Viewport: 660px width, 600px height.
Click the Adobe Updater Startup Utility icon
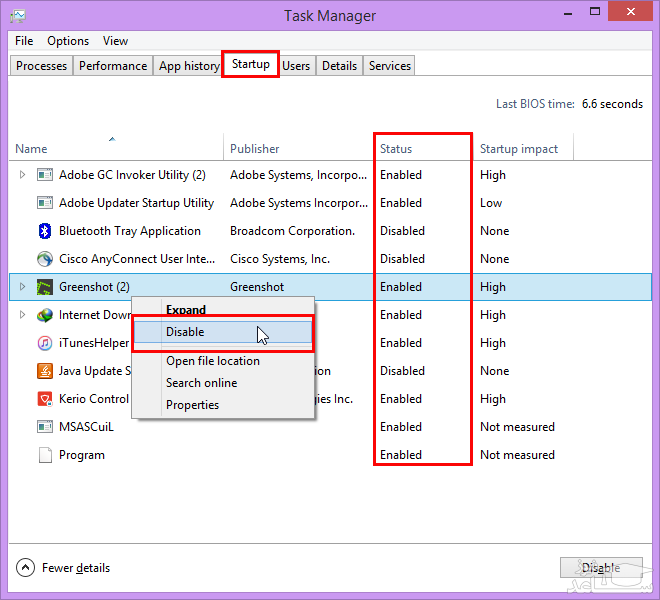44,203
